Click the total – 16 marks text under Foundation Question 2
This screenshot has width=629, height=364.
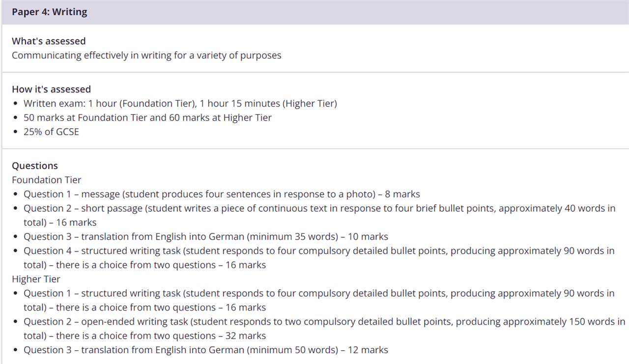coord(60,223)
